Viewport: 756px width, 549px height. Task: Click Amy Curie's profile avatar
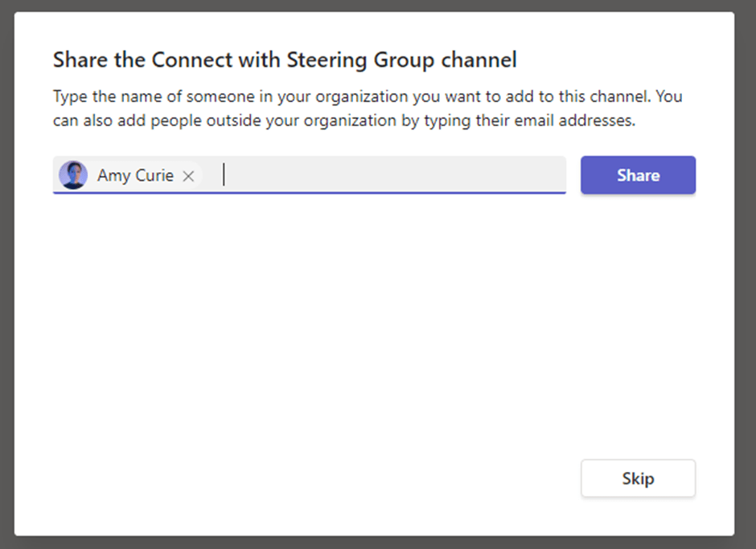click(73, 175)
